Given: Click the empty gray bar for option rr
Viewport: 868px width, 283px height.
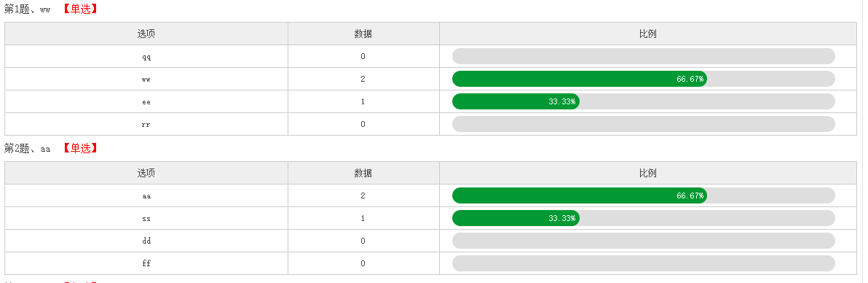Looking at the screenshot, I should pyautogui.click(x=643, y=124).
